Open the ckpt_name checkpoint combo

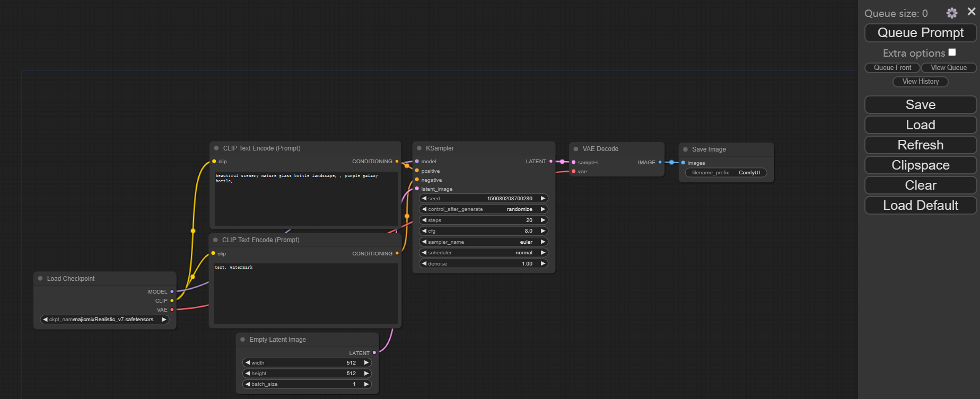(105, 320)
